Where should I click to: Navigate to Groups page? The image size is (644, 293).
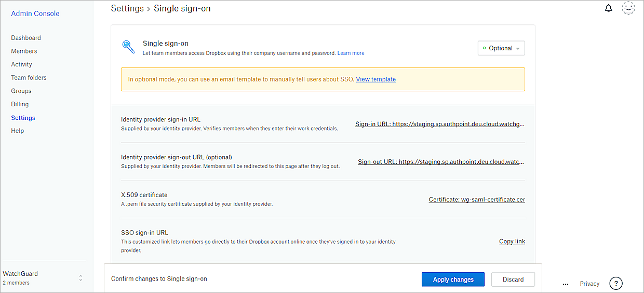pyautogui.click(x=21, y=91)
